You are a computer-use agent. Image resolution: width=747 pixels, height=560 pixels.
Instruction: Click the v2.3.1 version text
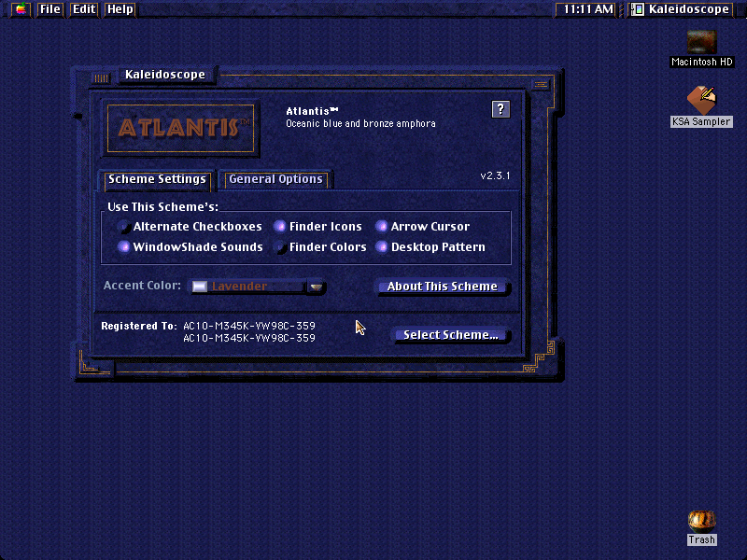tap(496, 175)
